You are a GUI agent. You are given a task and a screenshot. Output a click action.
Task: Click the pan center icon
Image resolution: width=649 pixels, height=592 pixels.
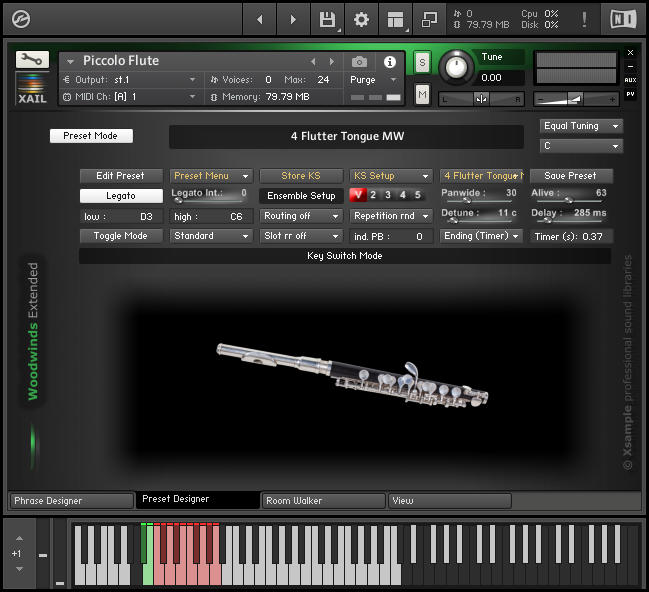[x=481, y=99]
